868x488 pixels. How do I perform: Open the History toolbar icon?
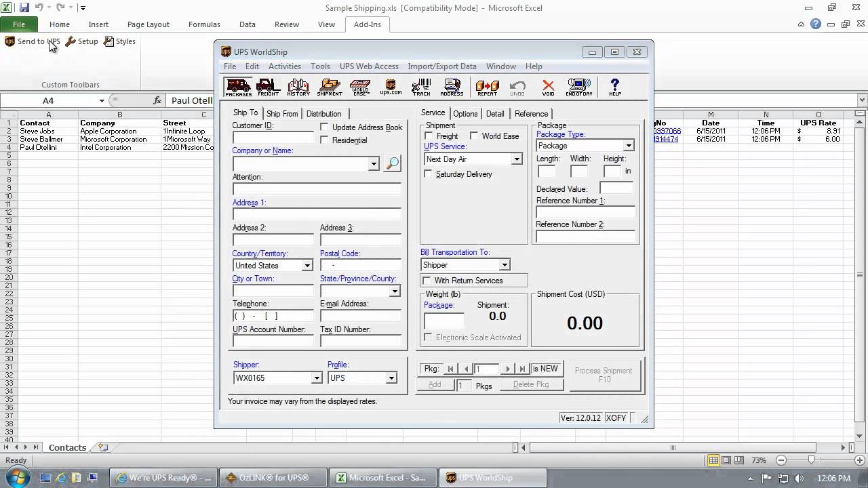click(298, 87)
